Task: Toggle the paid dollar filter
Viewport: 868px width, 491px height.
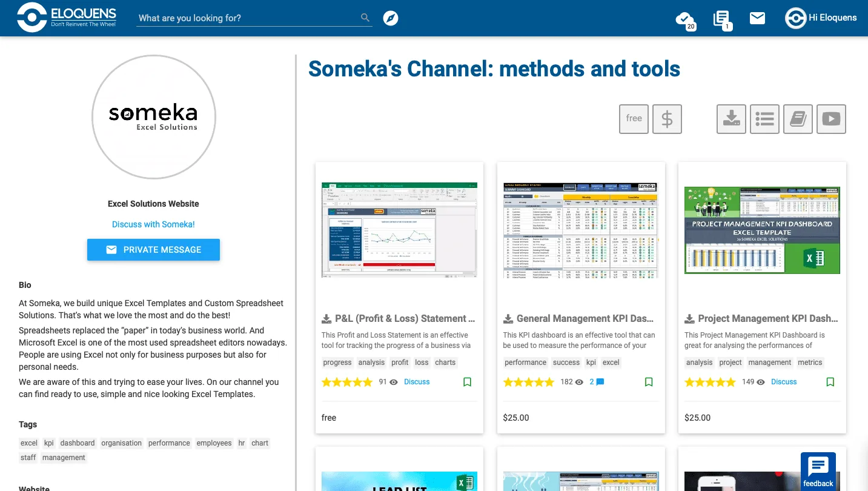Action: pyautogui.click(x=667, y=119)
